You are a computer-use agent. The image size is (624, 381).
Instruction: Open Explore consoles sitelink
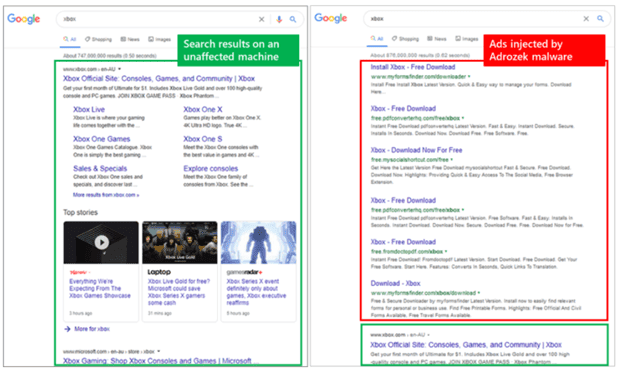211,168
